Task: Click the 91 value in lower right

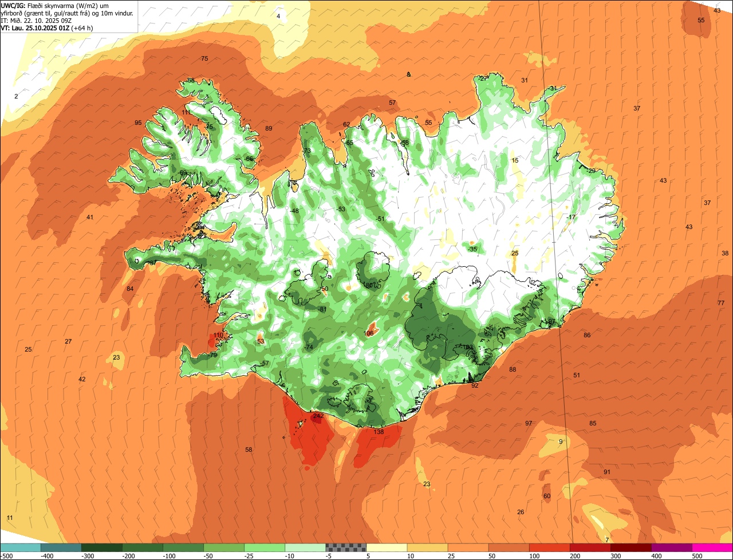Action: coord(607,472)
